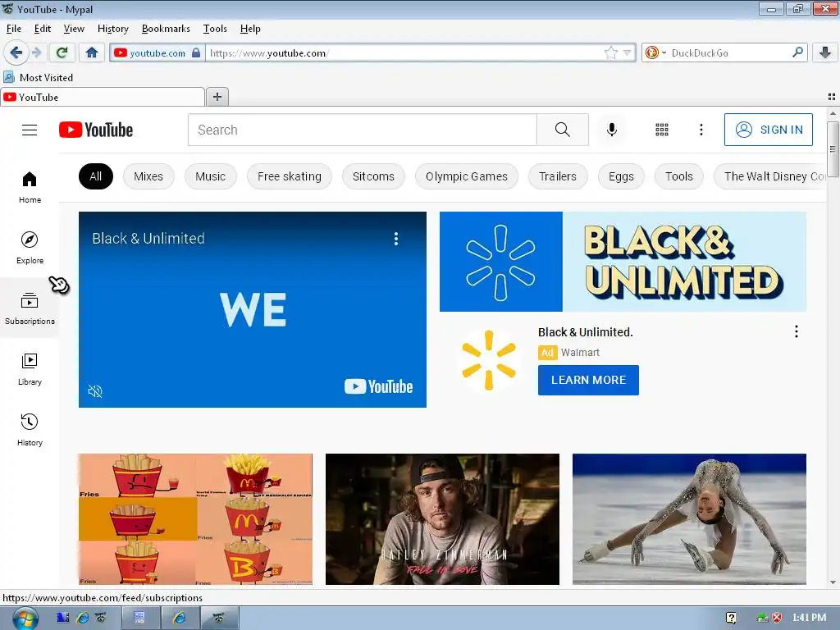Click the browser Forward arrow
Viewport: 840px width, 630px height.
click(x=36, y=52)
